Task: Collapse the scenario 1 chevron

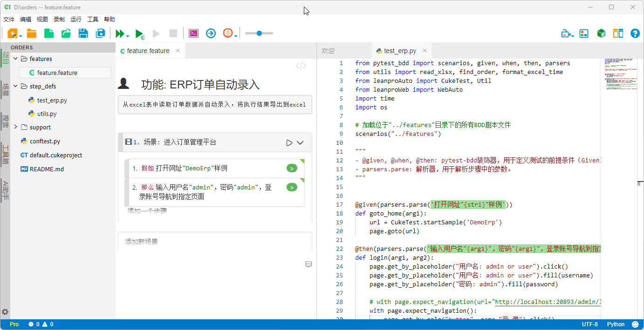Action: [x=301, y=143]
